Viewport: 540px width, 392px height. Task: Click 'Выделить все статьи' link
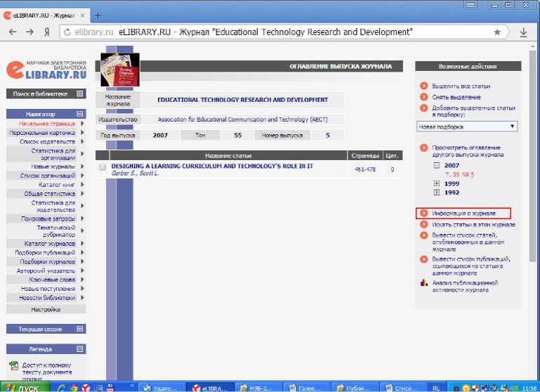[x=461, y=86]
